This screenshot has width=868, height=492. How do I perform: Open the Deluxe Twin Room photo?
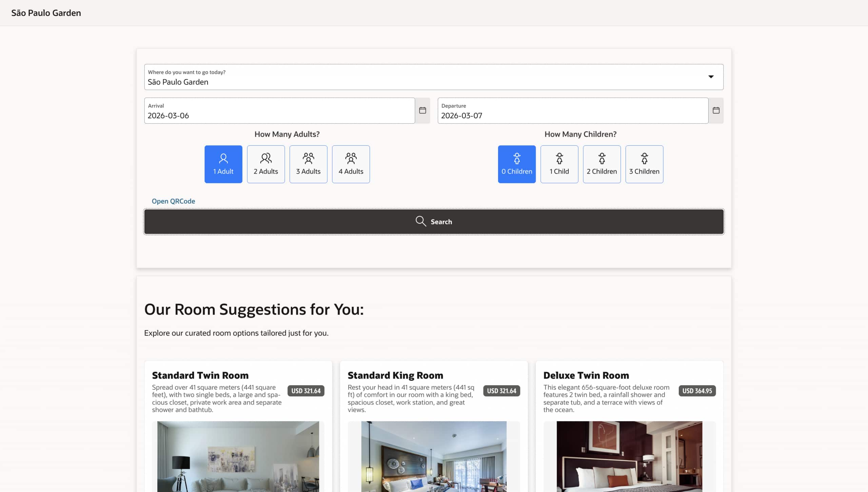tap(629, 456)
